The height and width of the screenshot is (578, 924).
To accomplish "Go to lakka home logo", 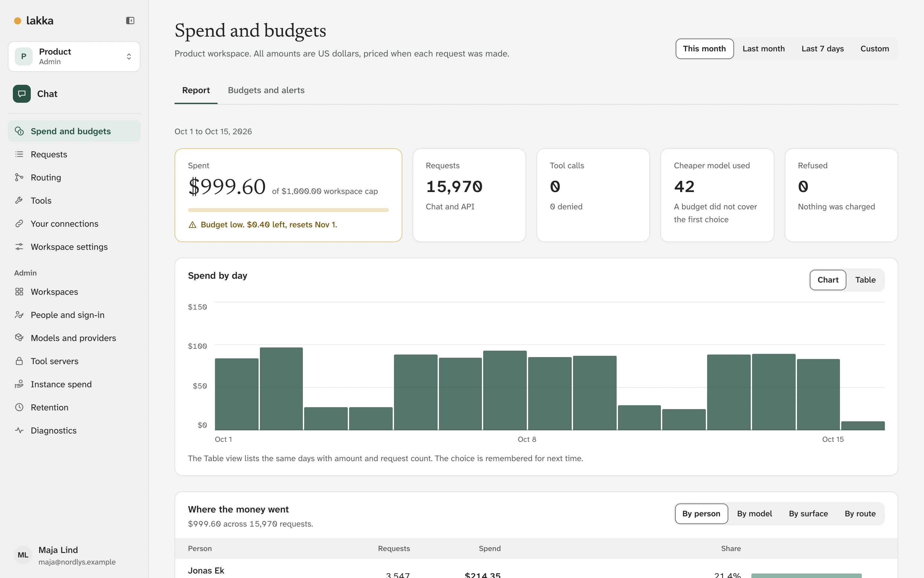I will 34,21.
